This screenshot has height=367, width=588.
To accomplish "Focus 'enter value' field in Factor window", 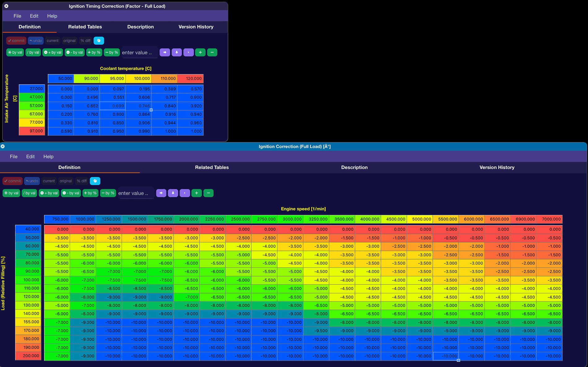I will point(140,53).
